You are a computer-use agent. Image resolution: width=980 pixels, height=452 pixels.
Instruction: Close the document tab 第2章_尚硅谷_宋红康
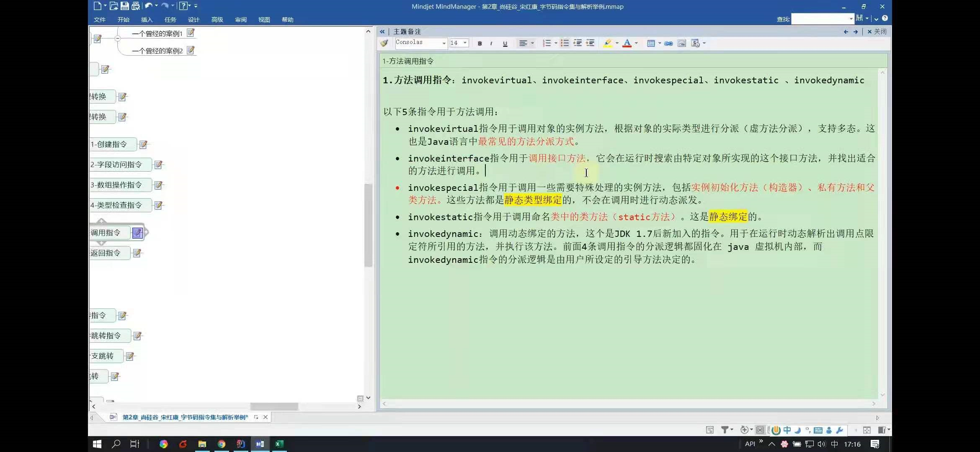coord(265,417)
